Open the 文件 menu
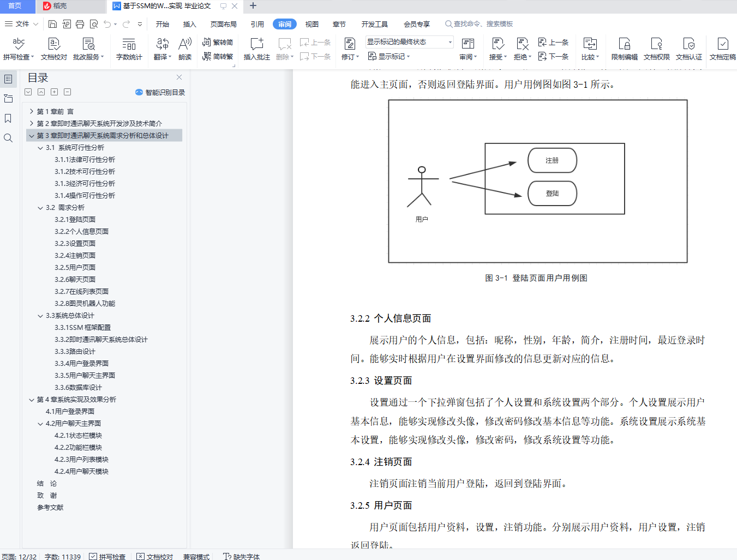 coord(21,24)
